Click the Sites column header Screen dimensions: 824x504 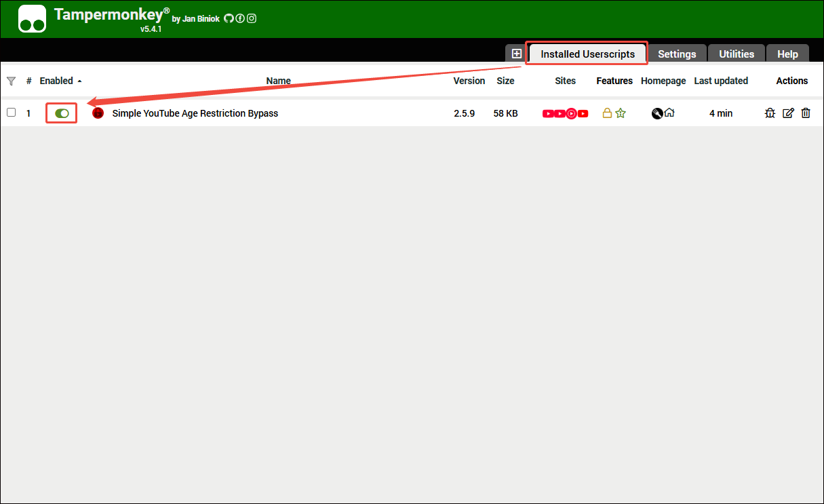(565, 81)
